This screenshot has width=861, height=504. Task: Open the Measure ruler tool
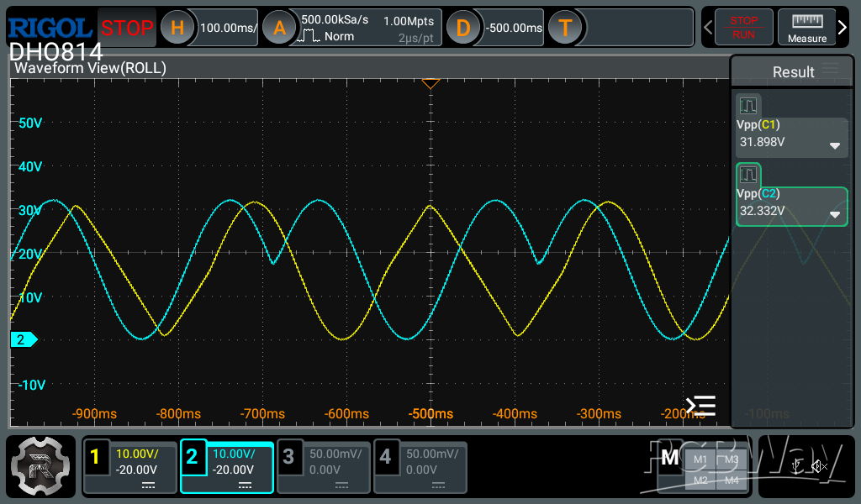[x=806, y=27]
